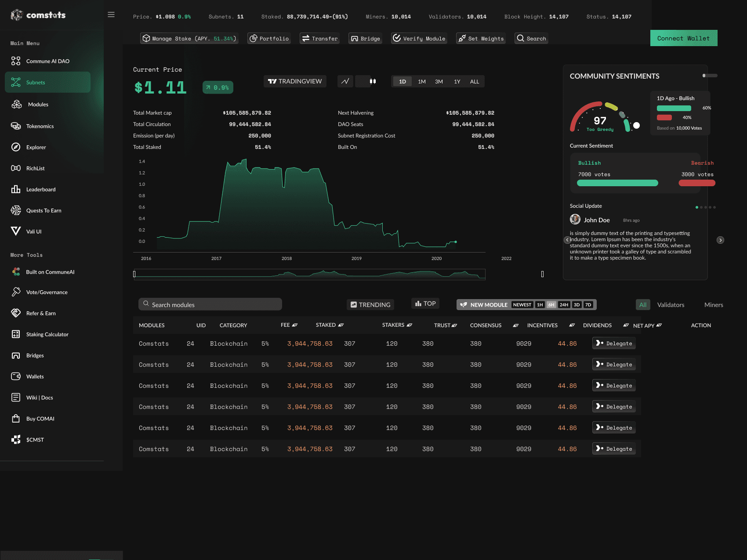The height and width of the screenshot is (560, 747).
Task: Open Wiki | Docs icon
Action: click(16, 397)
